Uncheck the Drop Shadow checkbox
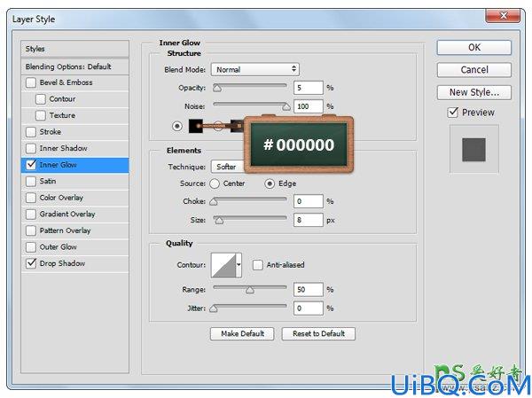532x398 pixels. click(31, 263)
